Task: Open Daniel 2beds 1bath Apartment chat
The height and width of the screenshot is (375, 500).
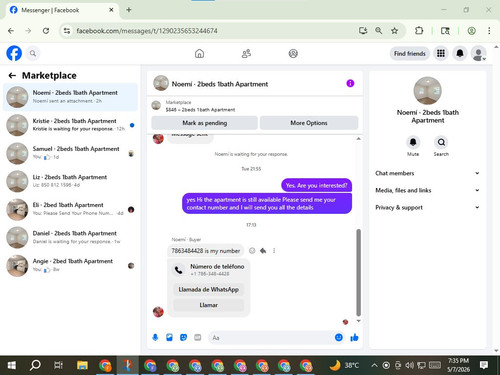Action: point(70,237)
